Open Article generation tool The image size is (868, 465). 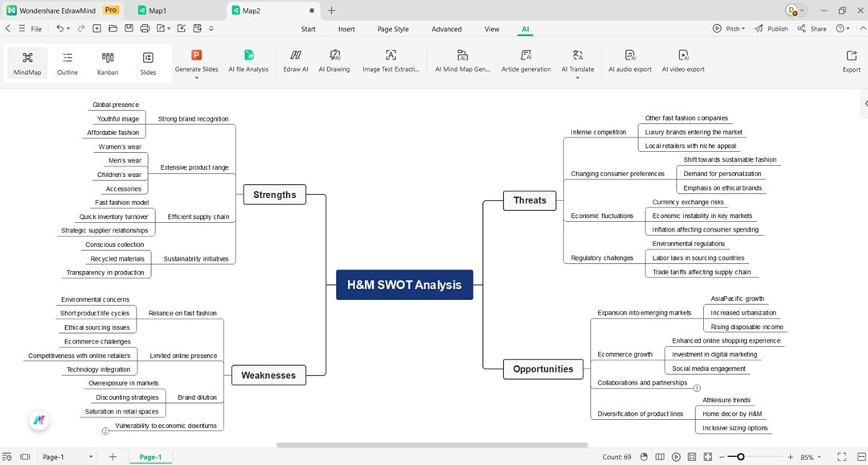click(x=526, y=61)
